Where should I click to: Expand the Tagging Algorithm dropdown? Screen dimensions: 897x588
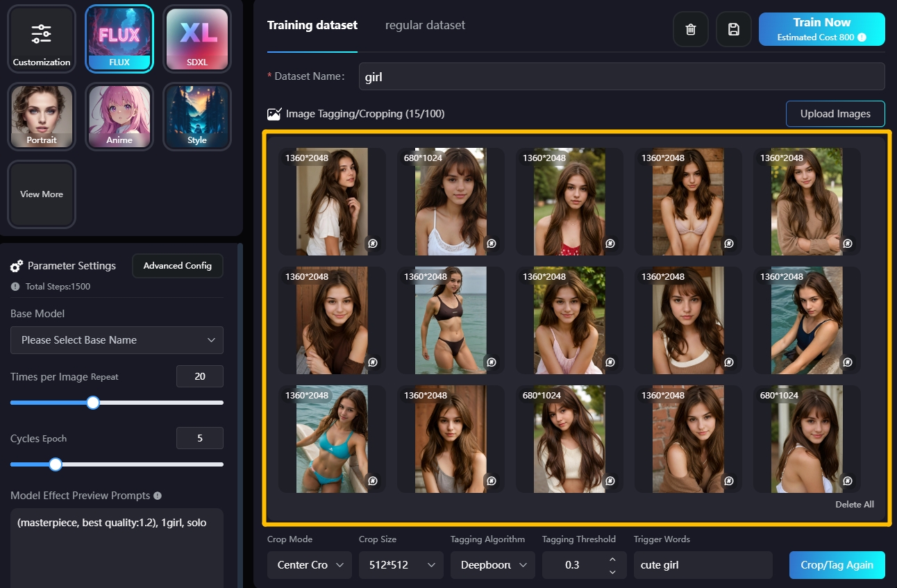493,565
